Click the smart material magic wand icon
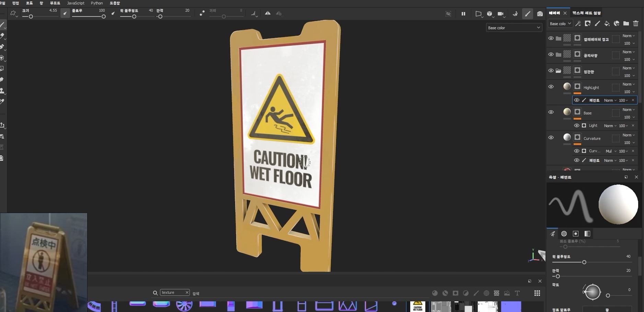Image resolution: width=644 pixels, height=312 pixels. [x=578, y=23]
